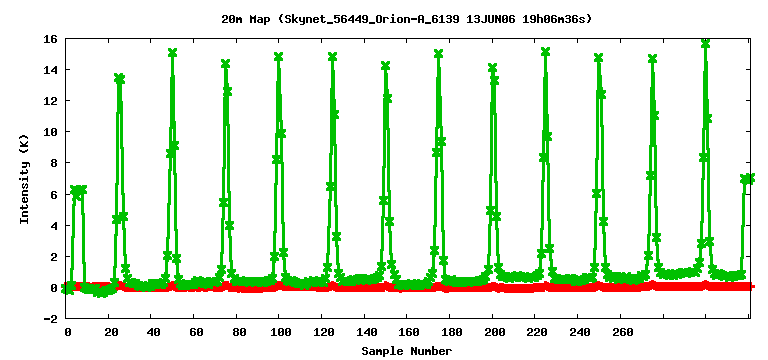Click the x-axis tick label 100
This screenshot has height=360, width=768.
coord(279,332)
